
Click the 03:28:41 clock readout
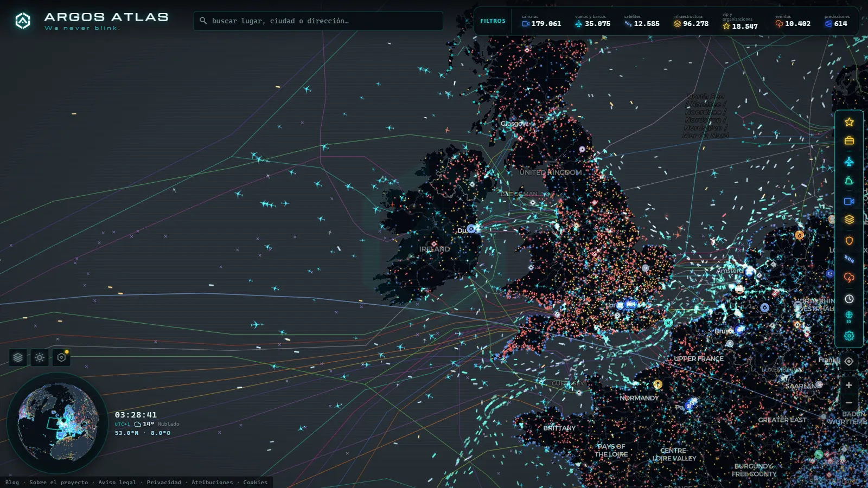click(x=136, y=415)
